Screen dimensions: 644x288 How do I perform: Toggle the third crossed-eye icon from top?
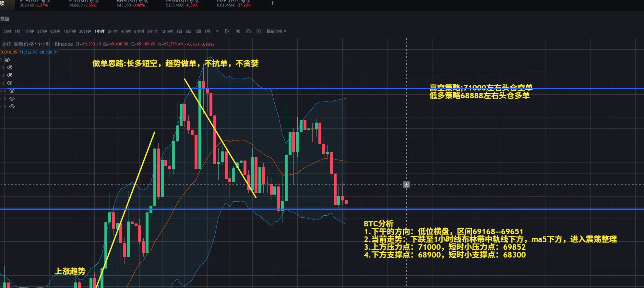(x=10, y=75)
